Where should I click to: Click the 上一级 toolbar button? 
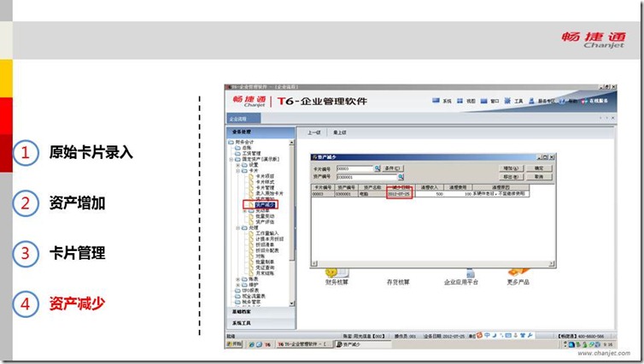[314, 132]
